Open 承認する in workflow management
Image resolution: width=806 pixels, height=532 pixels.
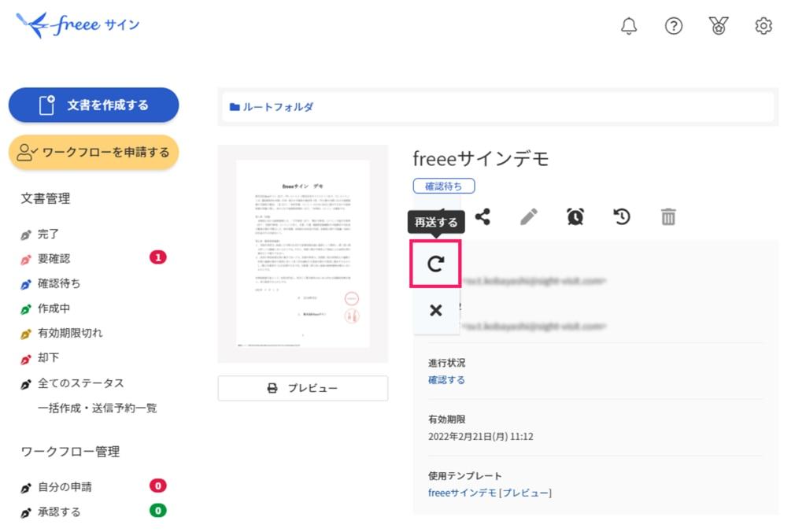(58, 512)
